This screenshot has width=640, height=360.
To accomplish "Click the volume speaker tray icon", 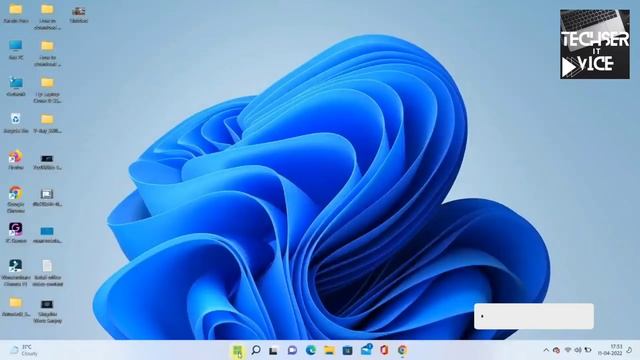I will [578, 350].
